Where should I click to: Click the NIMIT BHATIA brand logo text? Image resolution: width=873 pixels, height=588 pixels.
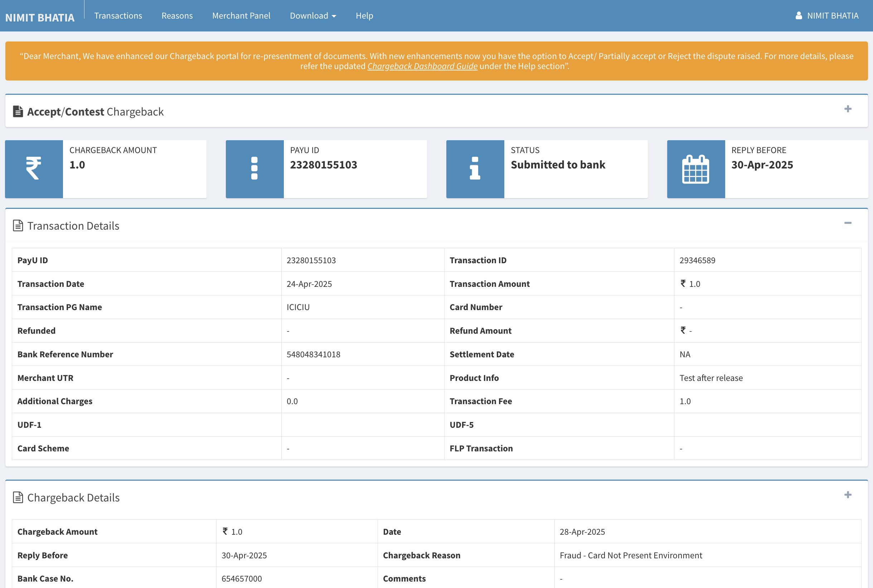pyautogui.click(x=40, y=18)
